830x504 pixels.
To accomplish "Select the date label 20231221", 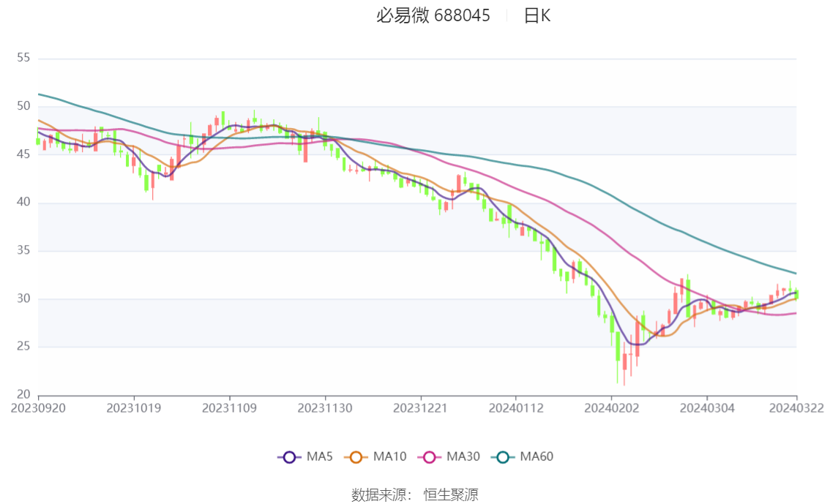I will tap(420, 408).
